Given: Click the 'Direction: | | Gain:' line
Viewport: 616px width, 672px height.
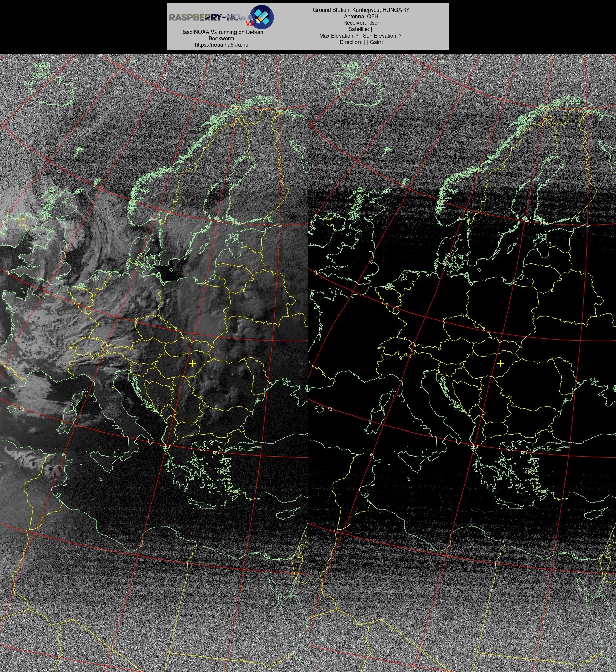Looking at the screenshot, I should pos(361,42).
